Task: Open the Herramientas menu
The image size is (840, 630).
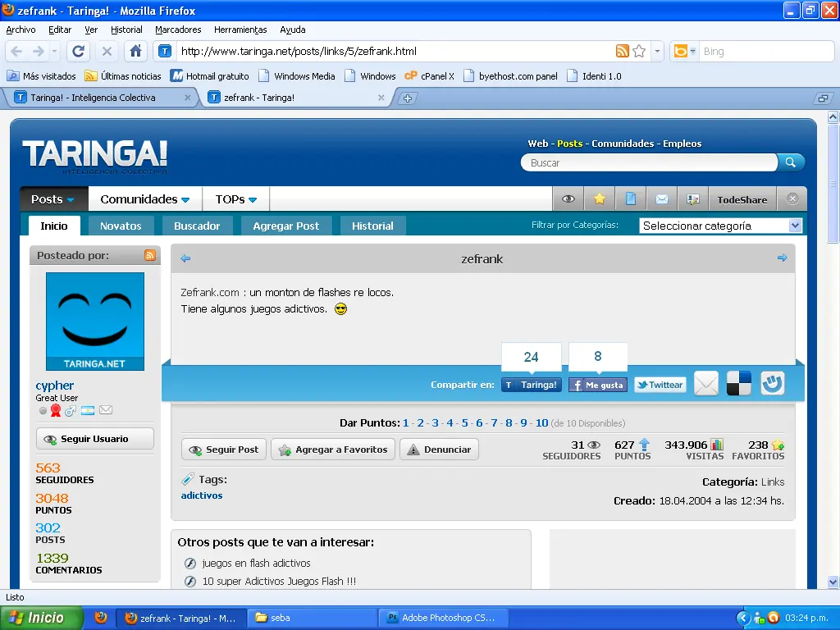Action: tap(240, 30)
